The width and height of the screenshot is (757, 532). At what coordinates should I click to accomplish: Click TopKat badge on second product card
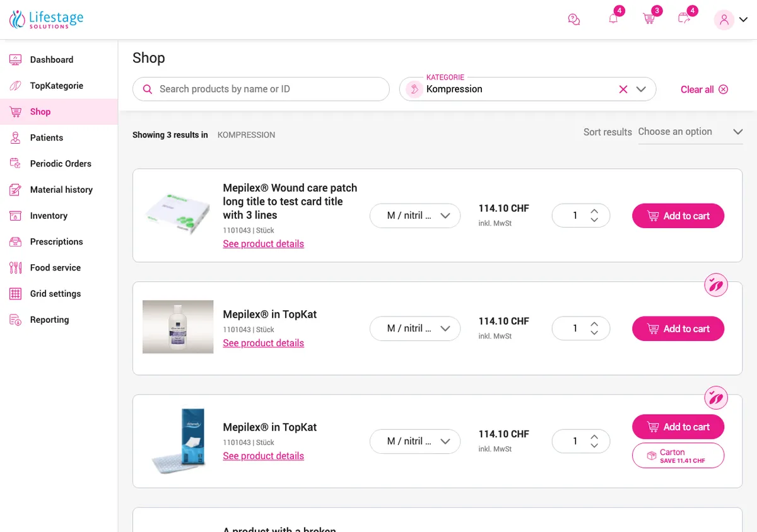coord(716,285)
